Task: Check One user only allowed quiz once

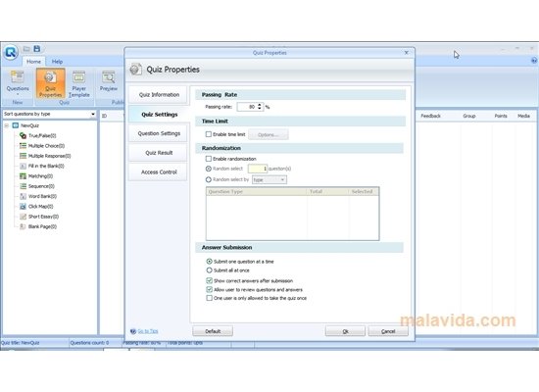Action: [209, 298]
